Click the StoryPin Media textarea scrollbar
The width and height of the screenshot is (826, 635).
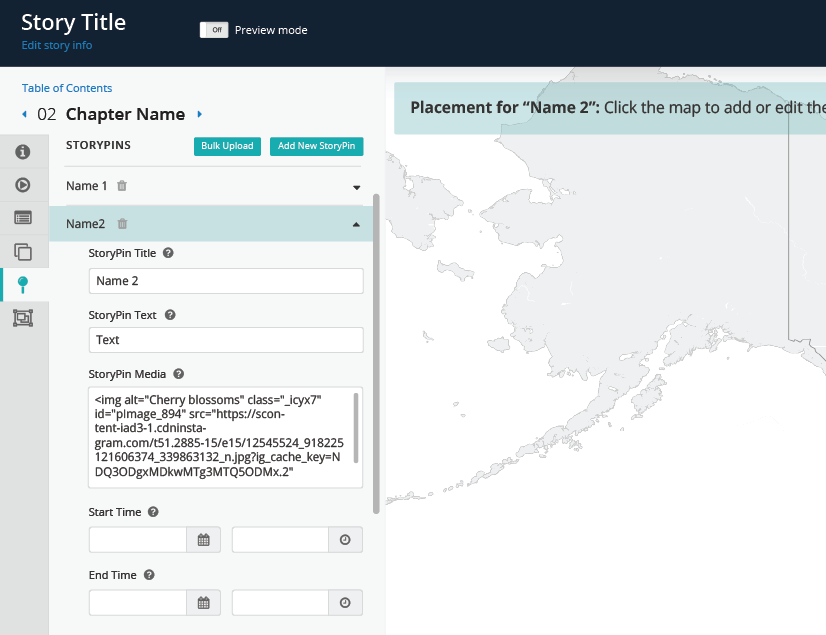(x=356, y=428)
